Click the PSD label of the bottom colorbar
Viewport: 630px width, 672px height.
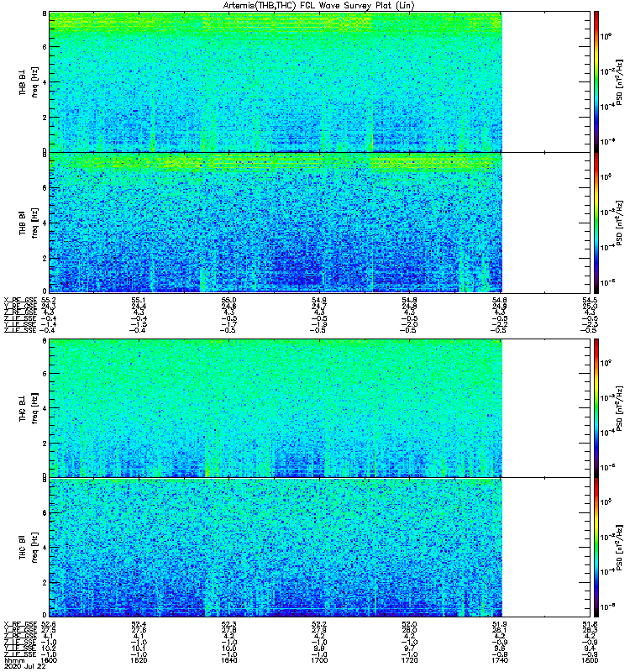click(619, 548)
